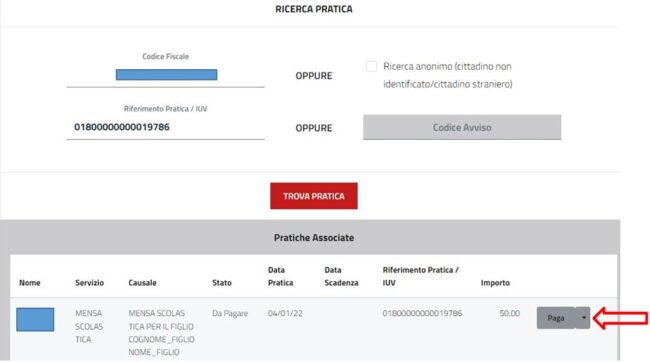Viewport: 650px width, 362px height.
Task: Click the Paga button
Action: [556, 318]
